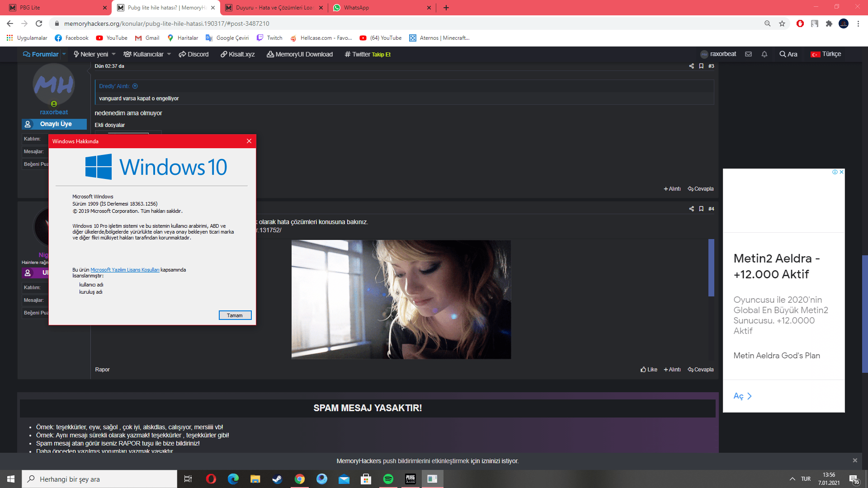Click Alıntı on post #3
This screenshot has height=488, width=868.
pyautogui.click(x=672, y=189)
